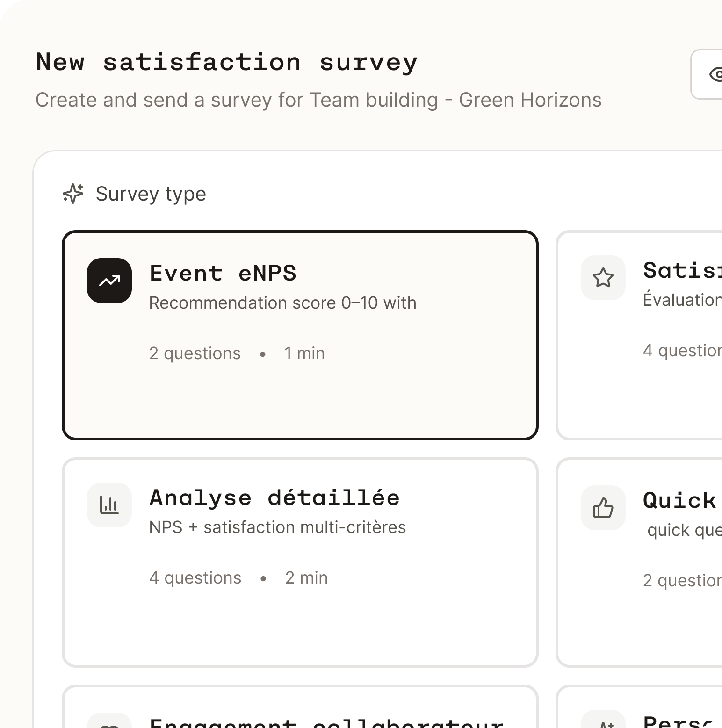Click the thumbs-up icon on the Quick card
The height and width of the screenshot is (728, 722).
tap(603, 508)
